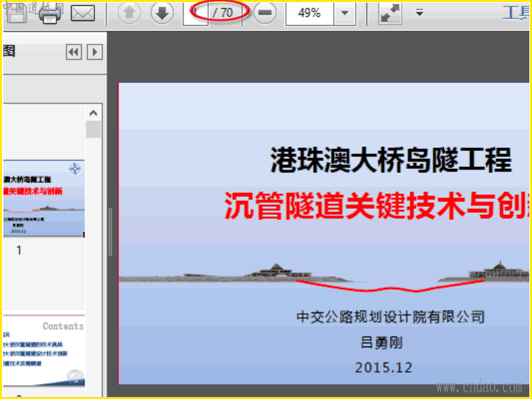Open the toolbar options small arrow
The height and width of the screenshot is (399, 532).
pyautogui.click(x=420, y=13)
